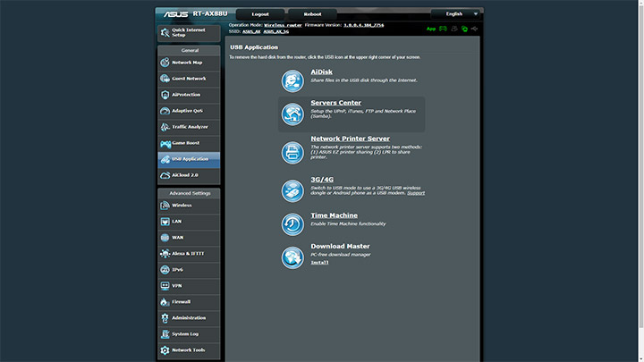
Task: Click the Download Master heading text
Action: click(x=340, y=247)
